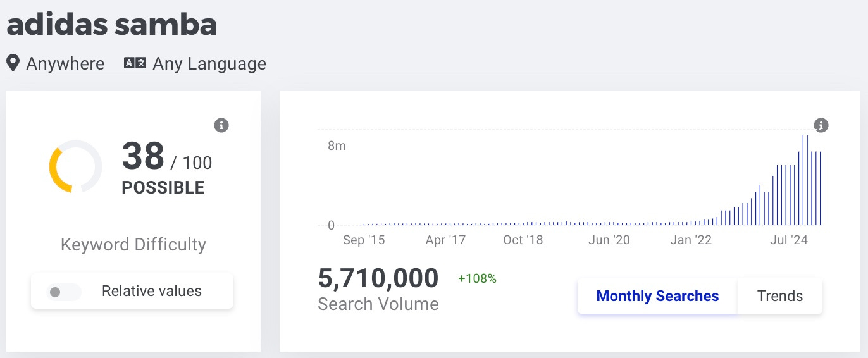
Task: Toggle the Relative values switch
Action: (x=63, y=292)
